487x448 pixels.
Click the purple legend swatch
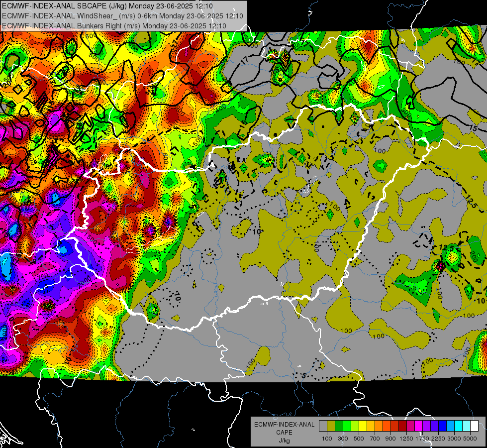[427, 426]
